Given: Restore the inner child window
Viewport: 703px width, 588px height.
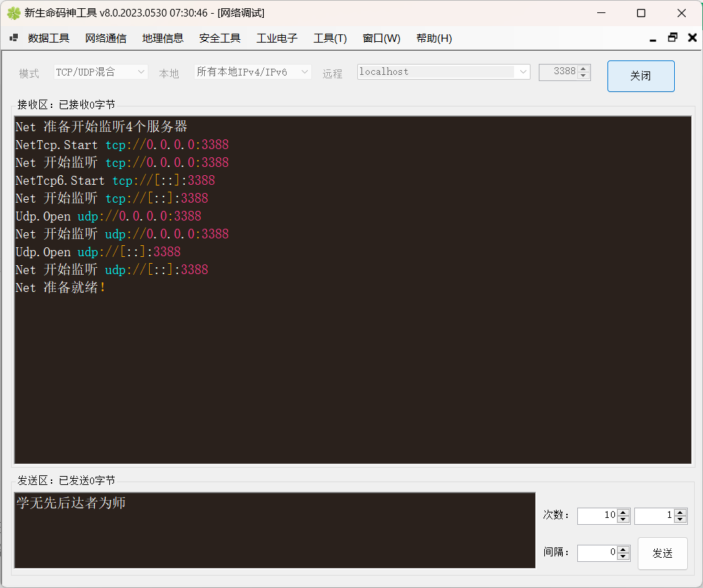Looking at the screenshot, I should tap(673, 38).
